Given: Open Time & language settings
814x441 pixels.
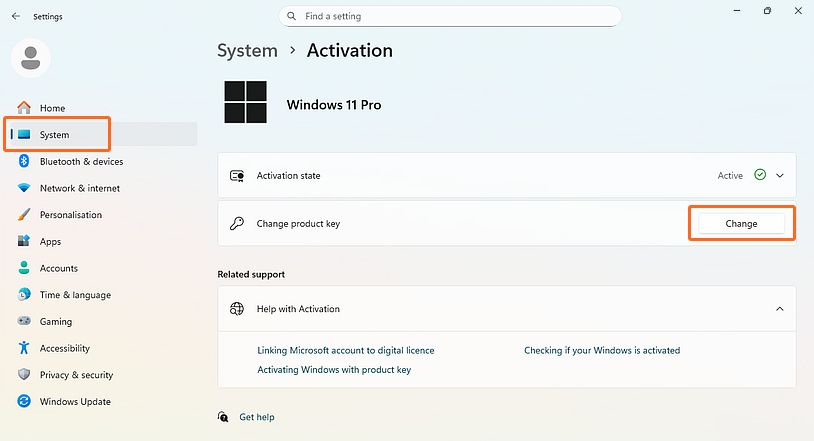Looking at the screenshot, I should click(x=75, y=295).
